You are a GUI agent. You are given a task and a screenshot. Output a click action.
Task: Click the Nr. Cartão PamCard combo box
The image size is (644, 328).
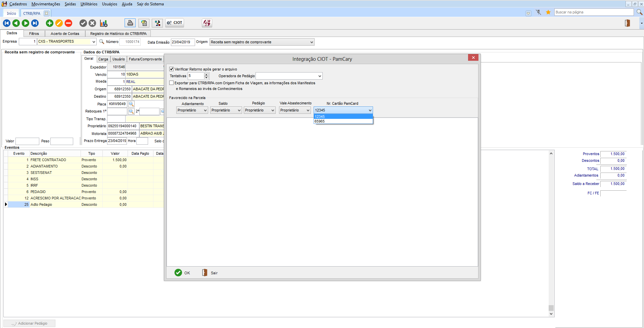343,110
